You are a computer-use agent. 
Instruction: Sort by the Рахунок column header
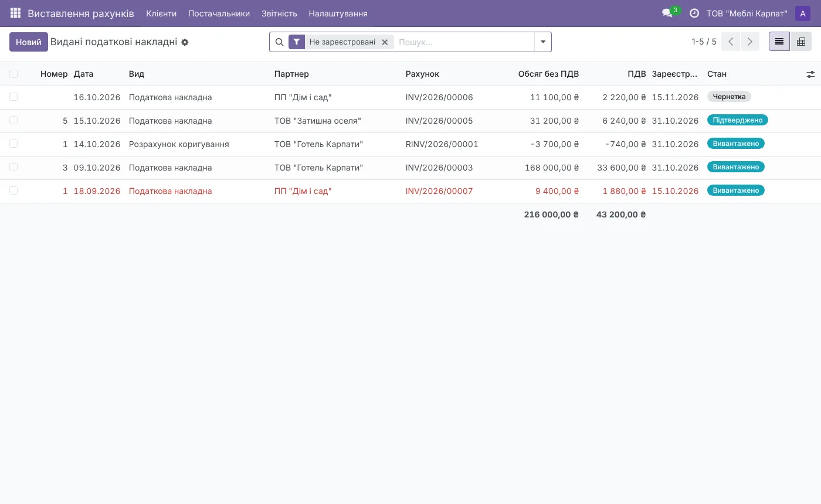[422, 74]
